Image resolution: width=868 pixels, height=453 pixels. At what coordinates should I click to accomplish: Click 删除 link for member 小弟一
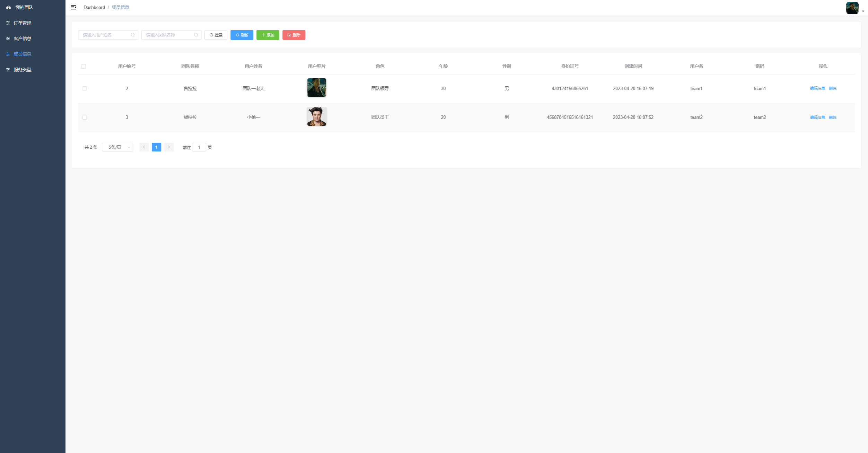(833, 117)
